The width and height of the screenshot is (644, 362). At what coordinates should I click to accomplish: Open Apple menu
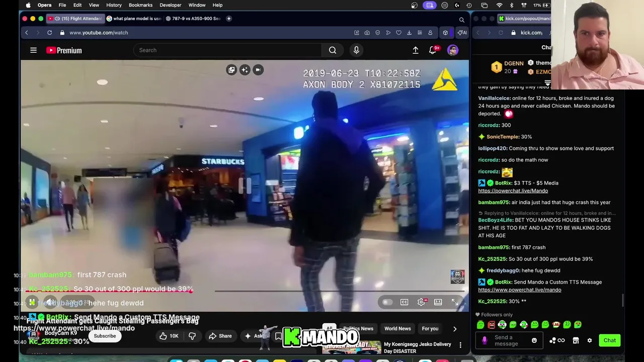pos(28,5)
